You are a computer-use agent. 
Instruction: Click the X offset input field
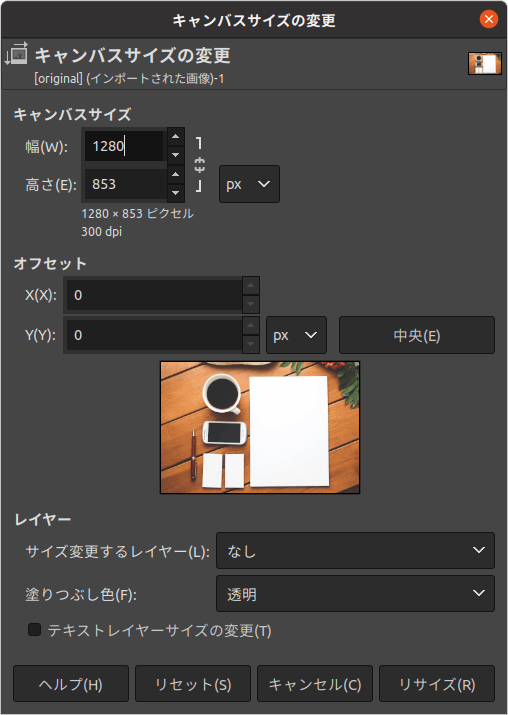pyautogui.click(x=154, y=295)
